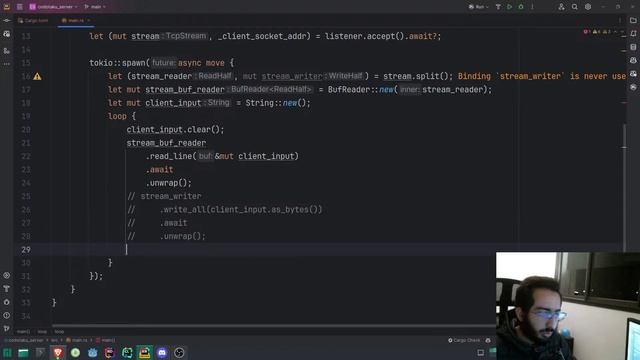Open the AI chat icon on right sidebar

pyautogui.click(x=633, y=60)
